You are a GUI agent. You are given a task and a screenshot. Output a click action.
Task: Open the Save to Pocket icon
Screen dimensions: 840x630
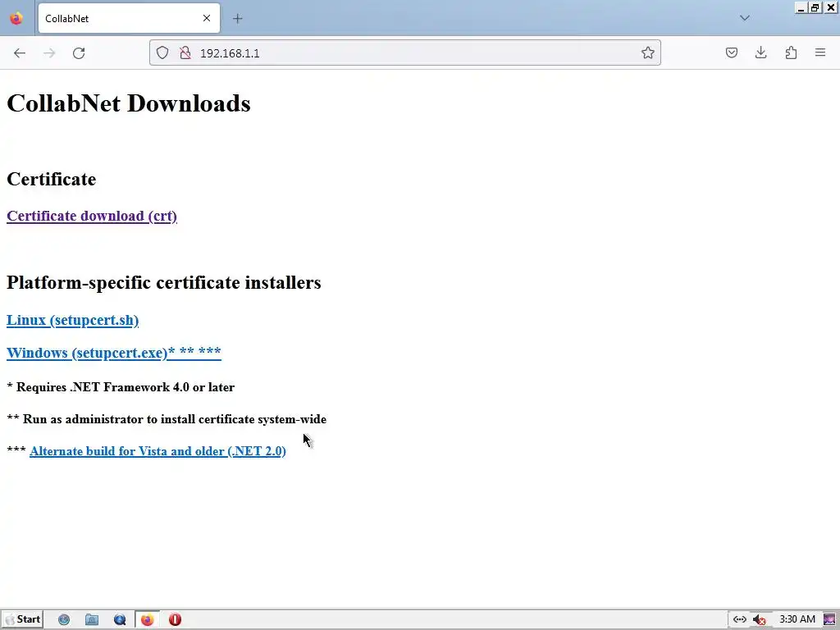[731, 52]
